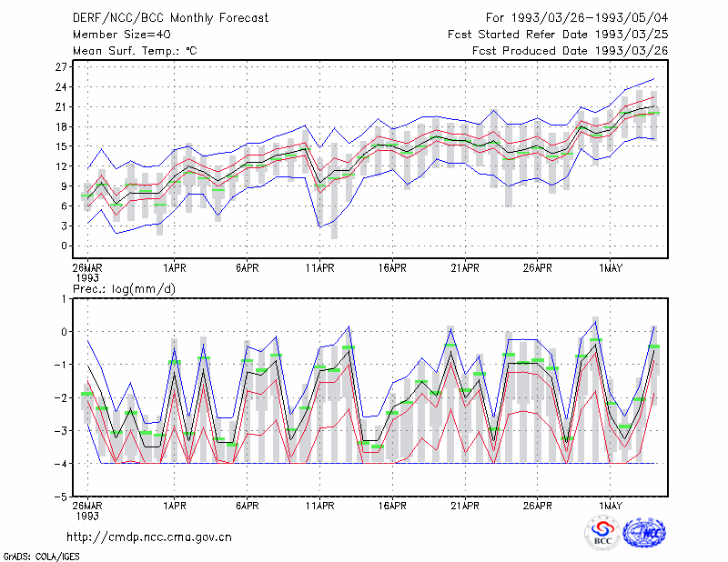Image resolution: width=728 pixels, height=562 pixels.
Task: Click 21APR tick below precipitation chart
Action: [x=465, y=506]
